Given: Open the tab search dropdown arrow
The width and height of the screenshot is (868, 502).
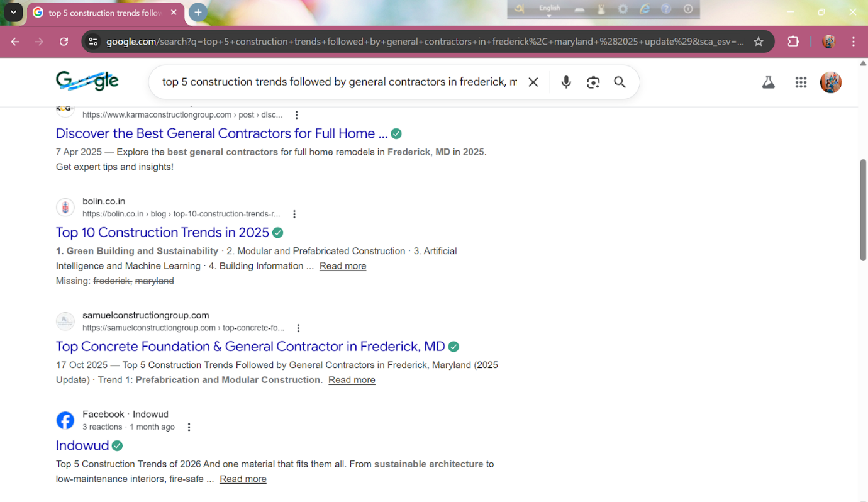Looking at the screenshot, I should [x=13, y=12].
